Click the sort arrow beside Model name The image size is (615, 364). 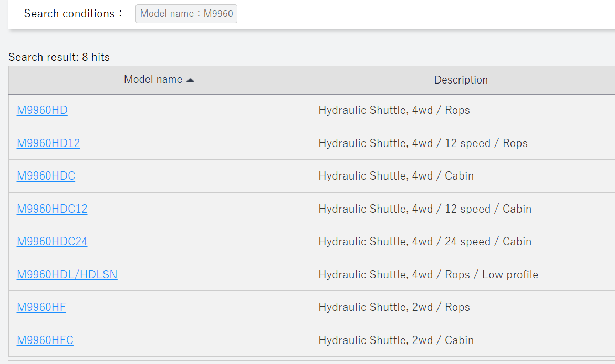[190, 80]
